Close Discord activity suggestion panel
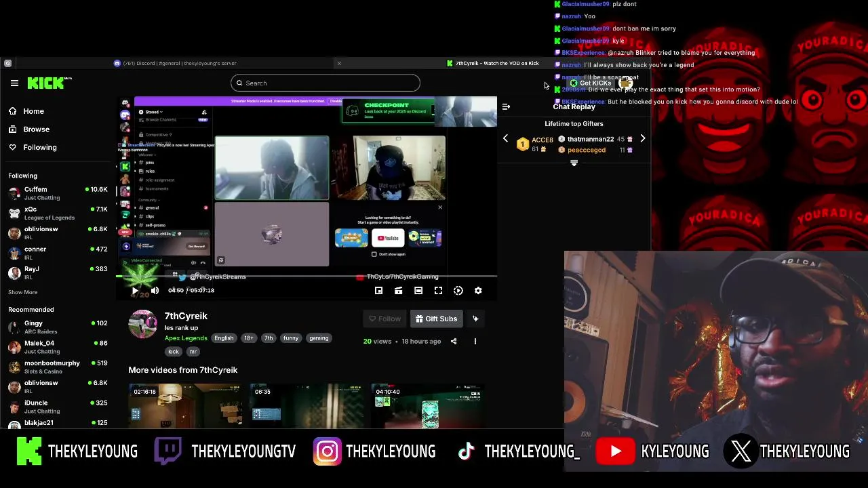This screenshot has height=488, width=868. tap(440, 207)
